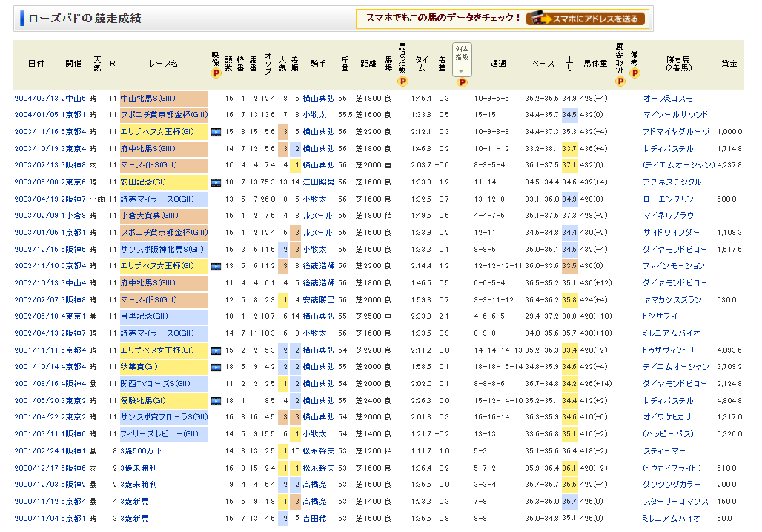Click premium P icon under タイム指数 dropdown
The image size is (762, 532).
pos(462,82)
